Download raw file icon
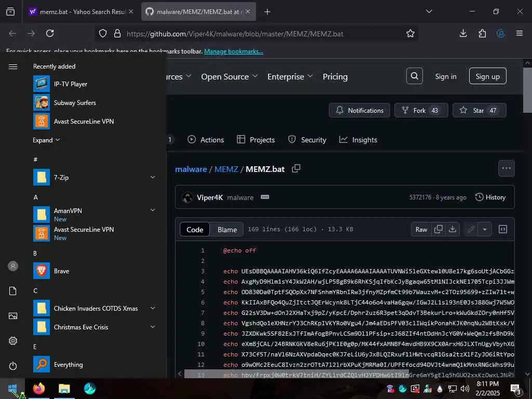Image resolution: width=532 pixels, height=399 pixels. click(453, 229)
